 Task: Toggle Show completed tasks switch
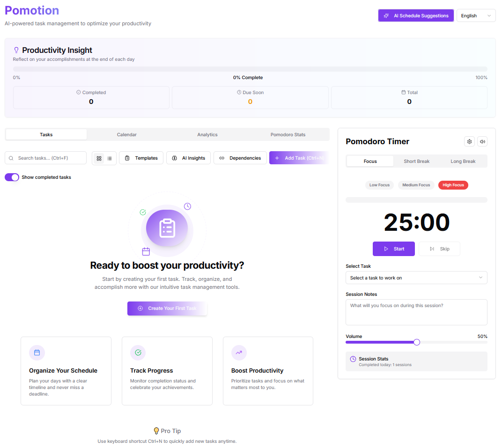[x=12, y=177]
